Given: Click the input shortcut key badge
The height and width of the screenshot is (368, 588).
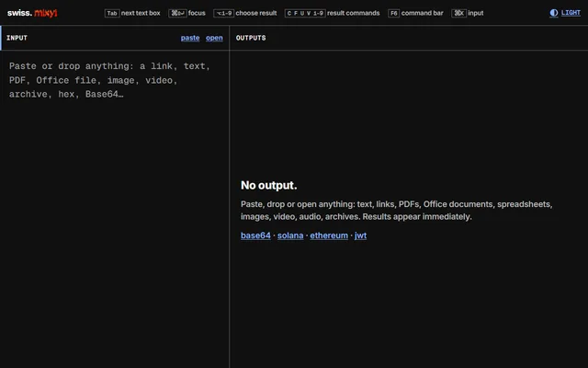Looking at the screenshot, I should [x=459, y=13].
